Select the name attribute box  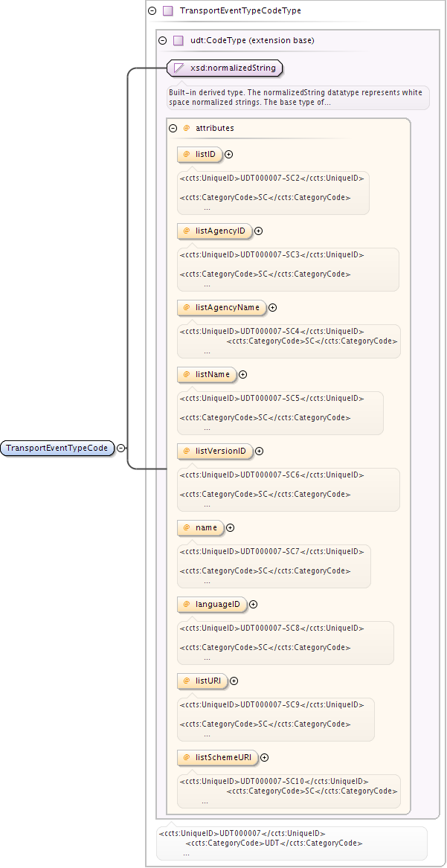[201, 528]
